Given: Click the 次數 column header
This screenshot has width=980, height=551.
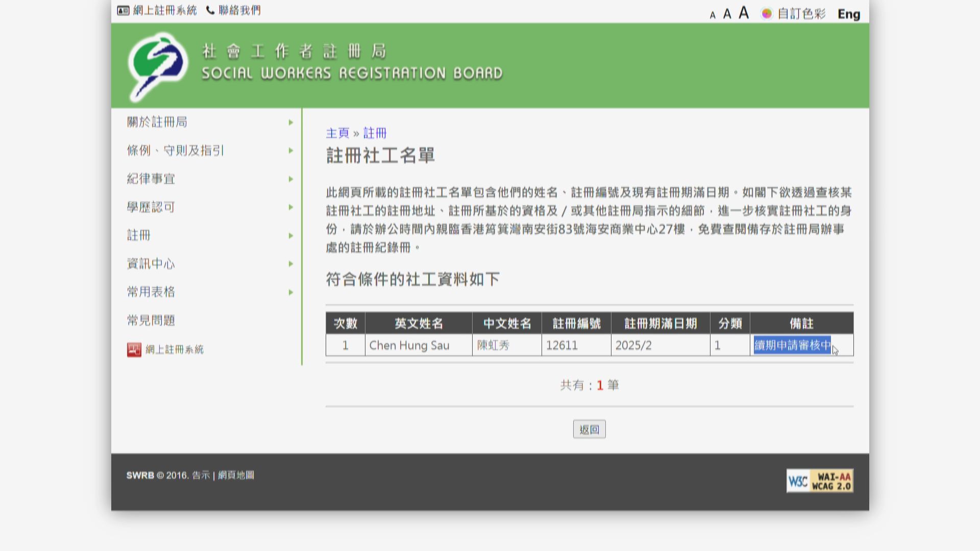Looking at the screenshot, I should pos(346,323).
